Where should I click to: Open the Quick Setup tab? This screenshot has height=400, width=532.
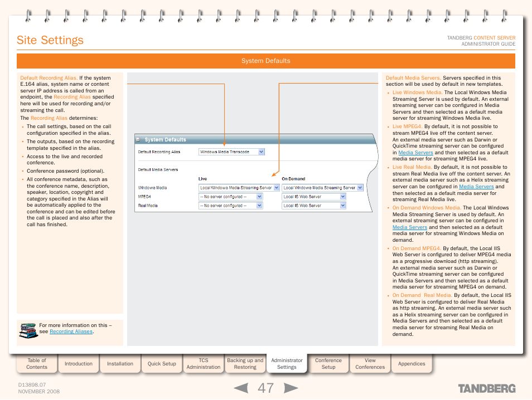162,364
